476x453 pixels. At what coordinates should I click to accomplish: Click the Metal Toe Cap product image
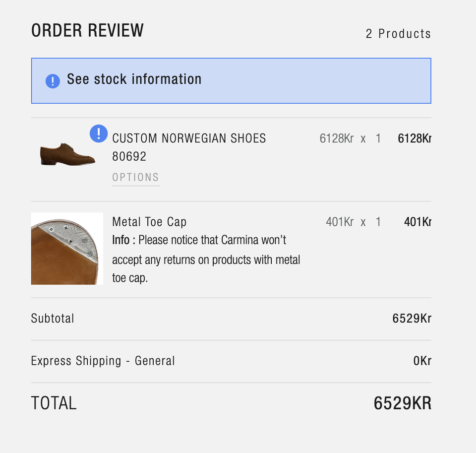tap(67, 249)
